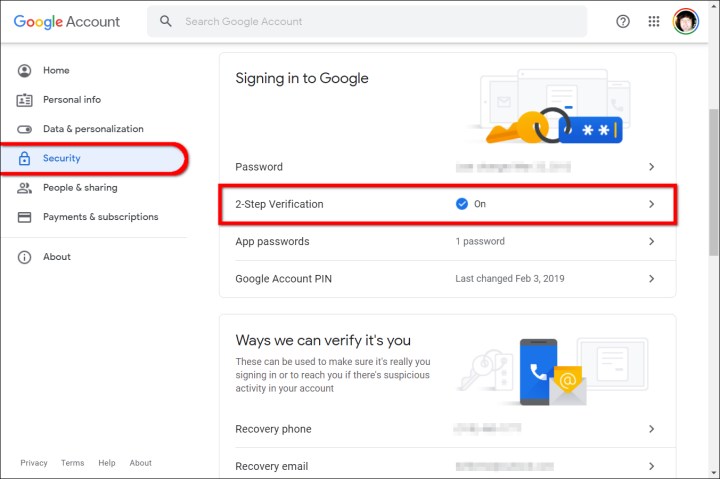Click the blue checkmark next to On
This screenshot has width=720, height=479.
(461, 204)
